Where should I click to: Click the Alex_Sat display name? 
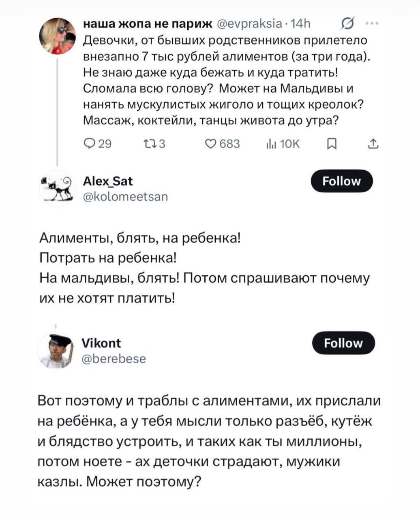point(107,181)
